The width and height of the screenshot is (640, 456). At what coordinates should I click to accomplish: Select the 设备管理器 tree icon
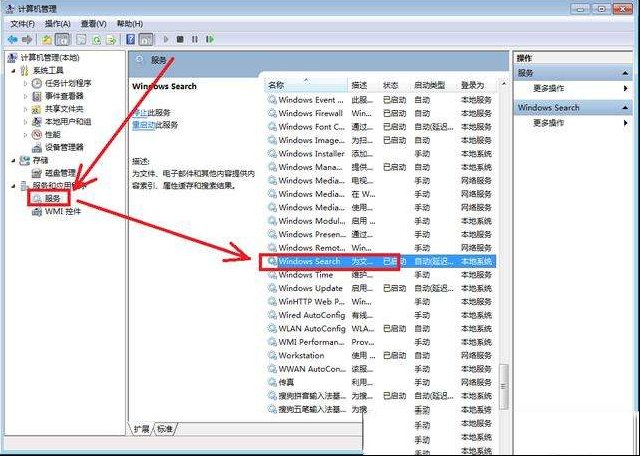pyautogui.click(x=37, y=147)
